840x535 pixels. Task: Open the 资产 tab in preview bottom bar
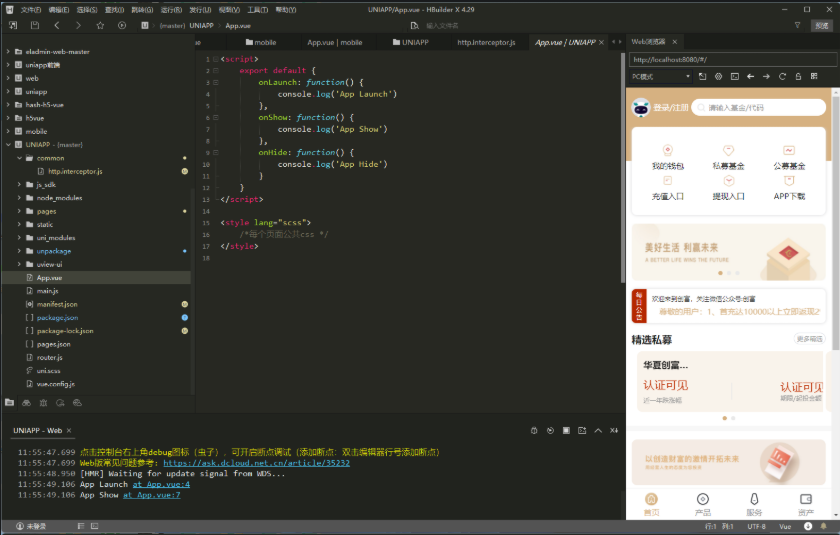click(x=806, y=504)
